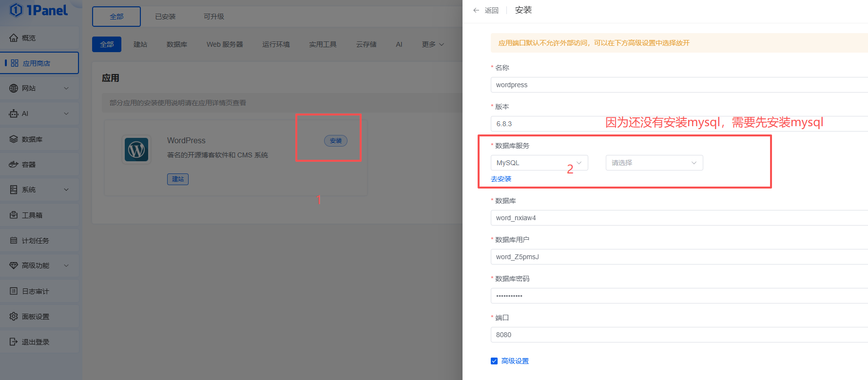The image size is (868, 380).
Task: Click the 数据库密码 input field
Action: click(679, 296)
